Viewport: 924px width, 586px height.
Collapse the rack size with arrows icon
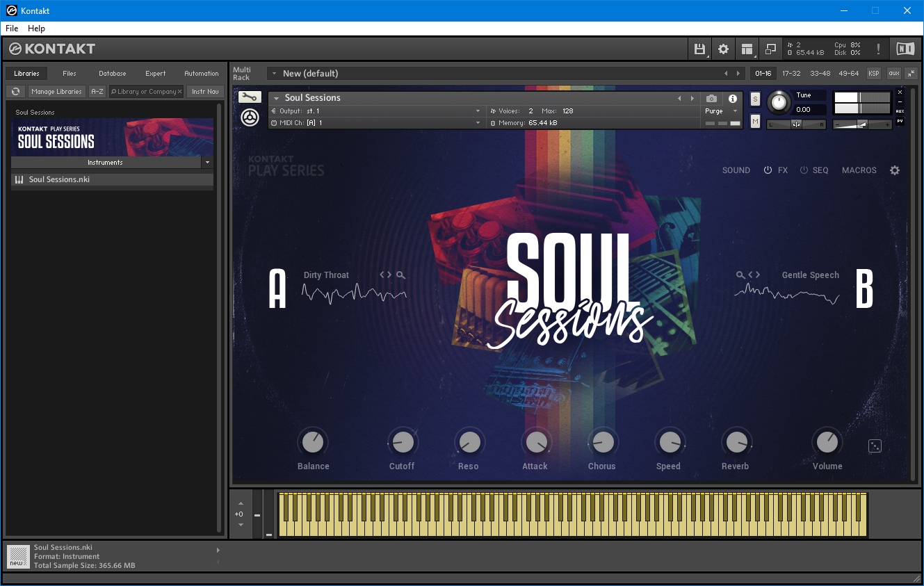(911, 73)
